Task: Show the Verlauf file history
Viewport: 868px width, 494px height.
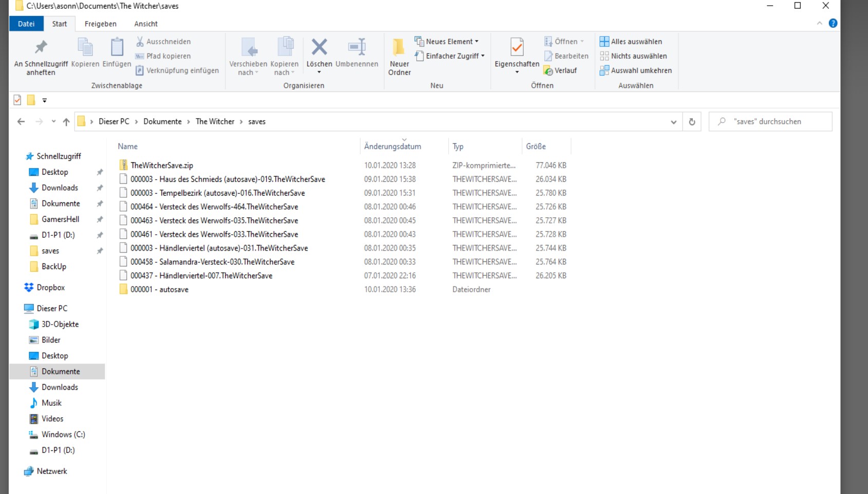Action: coord(561,70)
